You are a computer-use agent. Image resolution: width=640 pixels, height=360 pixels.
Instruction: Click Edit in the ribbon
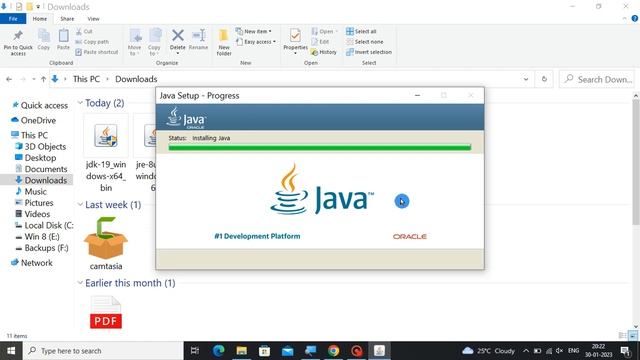(320, 42)
